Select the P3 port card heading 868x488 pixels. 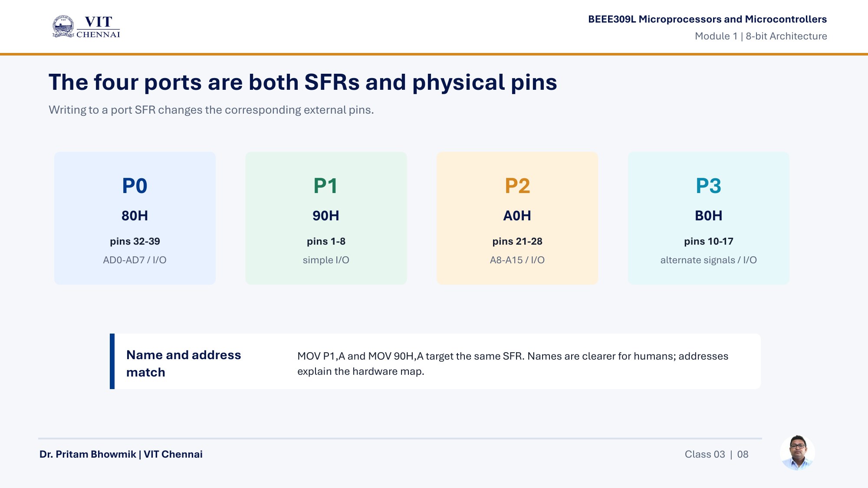708,186
